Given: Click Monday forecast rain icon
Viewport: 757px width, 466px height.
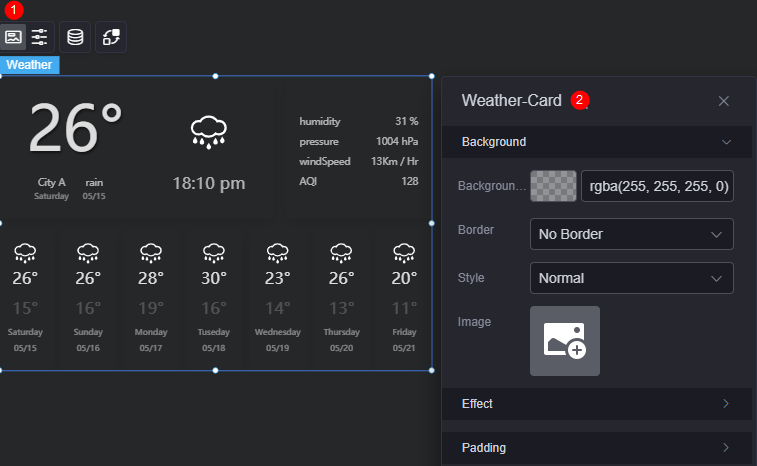Looking at the screenshot, I should 151,253.
